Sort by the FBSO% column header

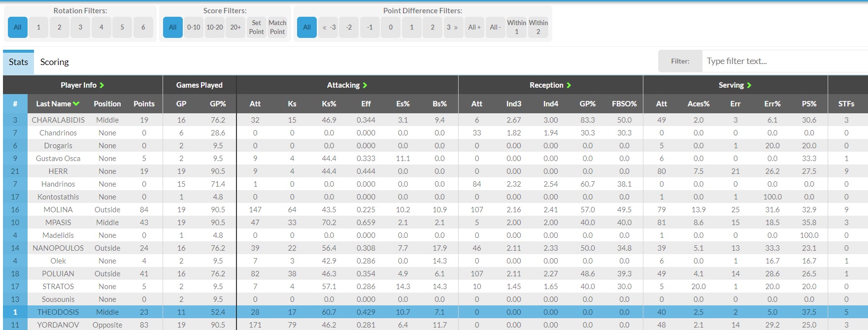click(x=624, y=104)
